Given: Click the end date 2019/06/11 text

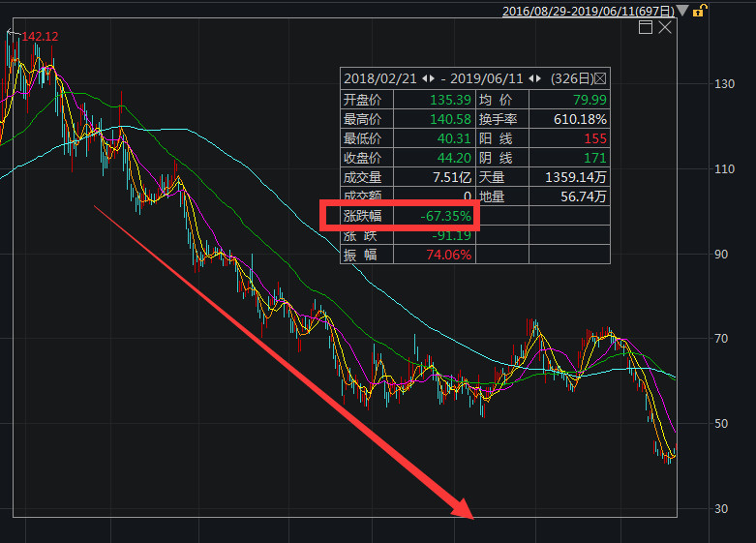Looking at the screenshot, I should pyautogui.click(x=490, y=78).
